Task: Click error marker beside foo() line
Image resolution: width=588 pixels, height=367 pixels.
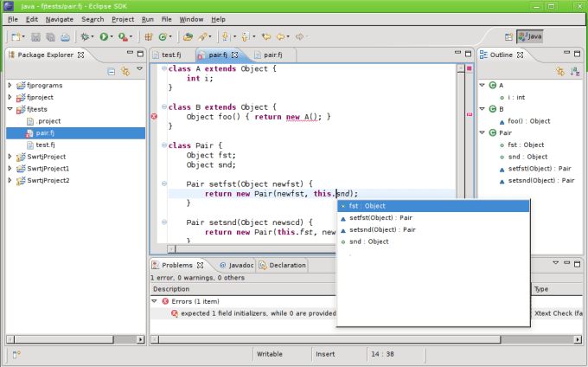Action: 154,116
